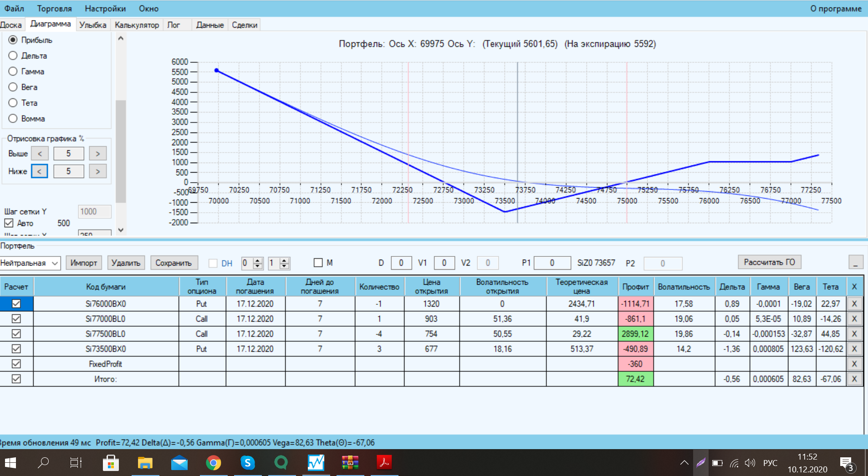Open Windows search from the taskbar
Image resolution: width=868 pixels, height=476 pixels.
click(x=43, y=463)
